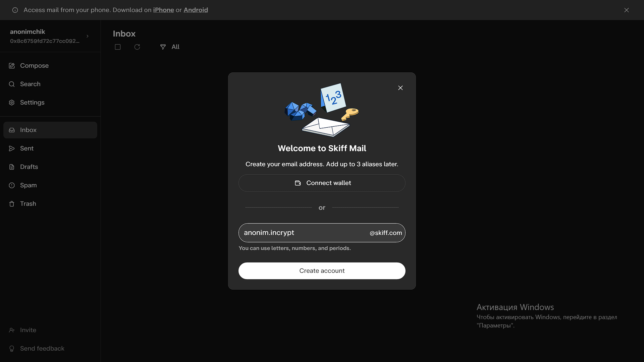
Task: Click the iPhone download link
Action: (164, 10)
